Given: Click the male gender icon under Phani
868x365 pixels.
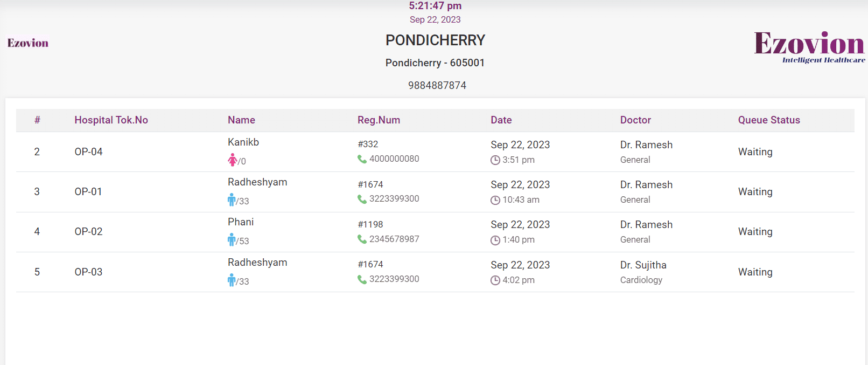Looking at the screenshot, I should pos(232,240).
